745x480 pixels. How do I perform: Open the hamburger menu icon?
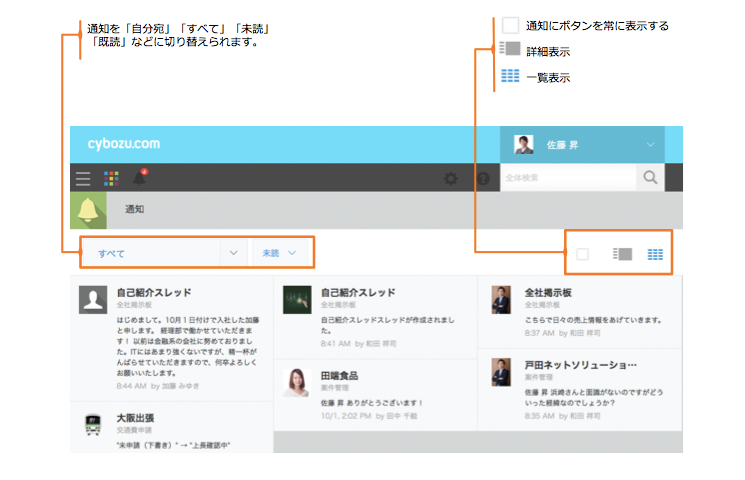pos(83,178)
